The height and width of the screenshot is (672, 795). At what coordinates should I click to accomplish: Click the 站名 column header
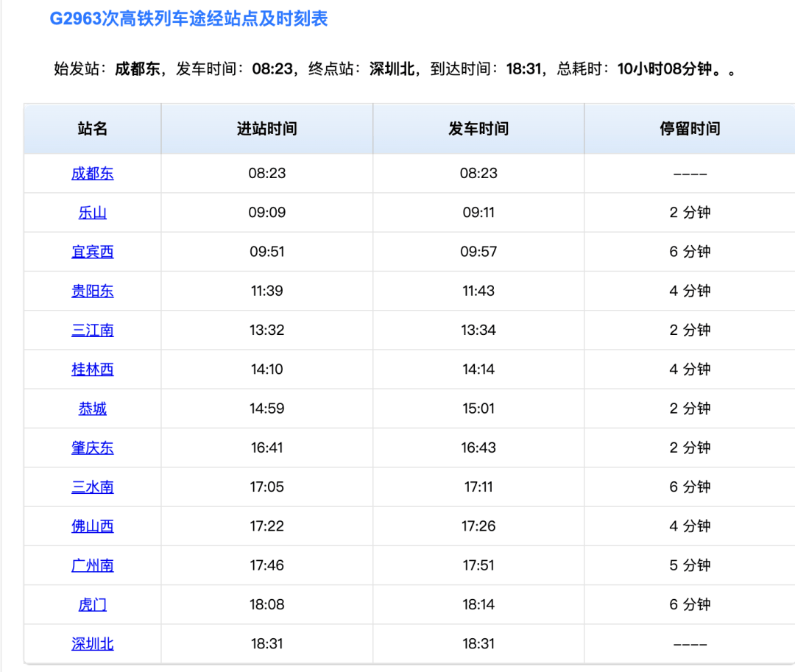click(92, 129)
